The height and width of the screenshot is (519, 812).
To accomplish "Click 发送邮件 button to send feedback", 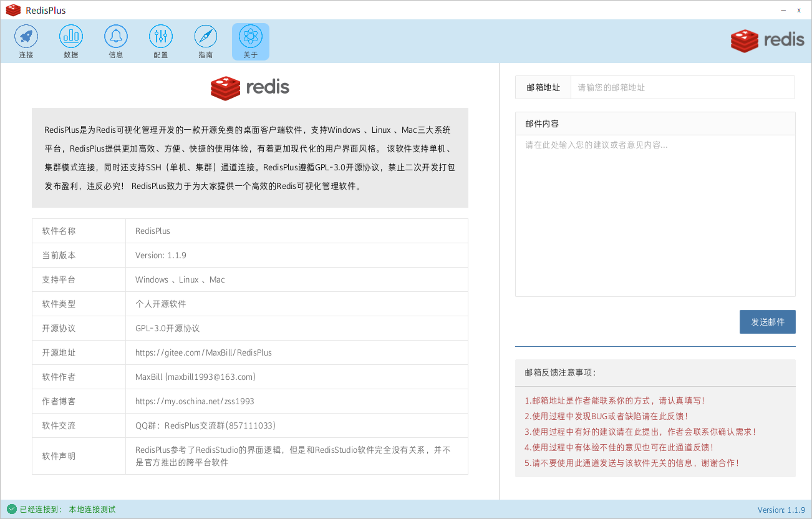I will [768, 322].
